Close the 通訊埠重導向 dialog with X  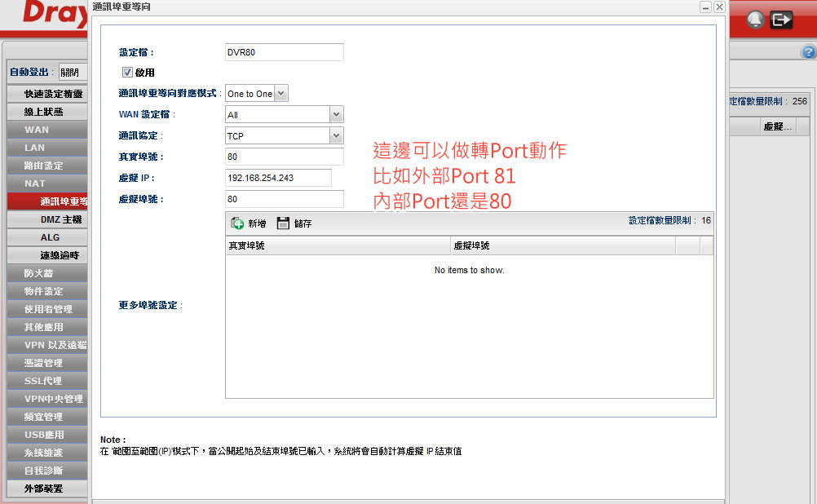tap(718, 7)
